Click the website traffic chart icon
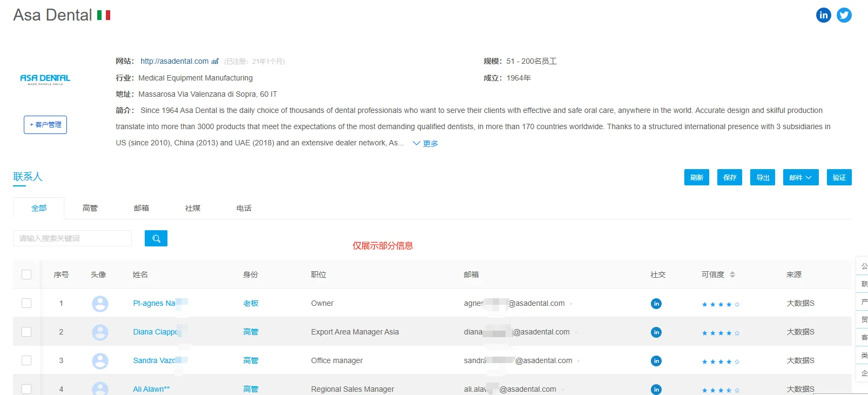Viewport: 868px width, 395px height. [215, 61]
